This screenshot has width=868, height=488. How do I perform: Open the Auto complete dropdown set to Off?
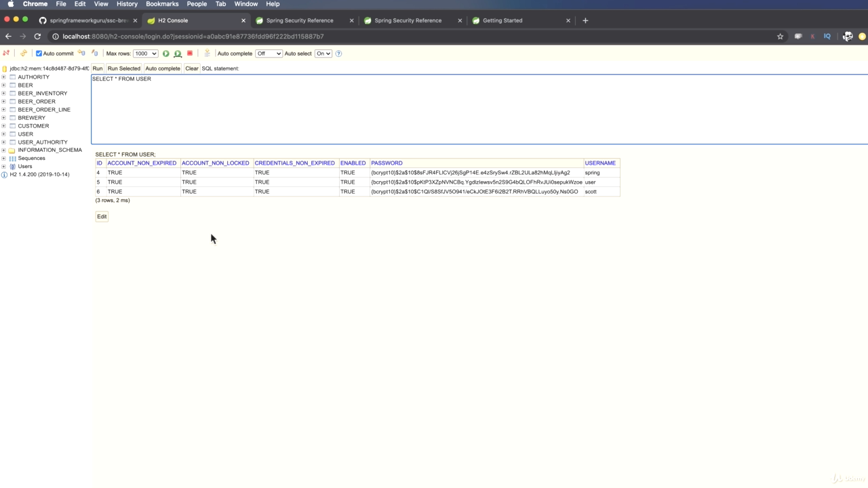click(269, 54)
